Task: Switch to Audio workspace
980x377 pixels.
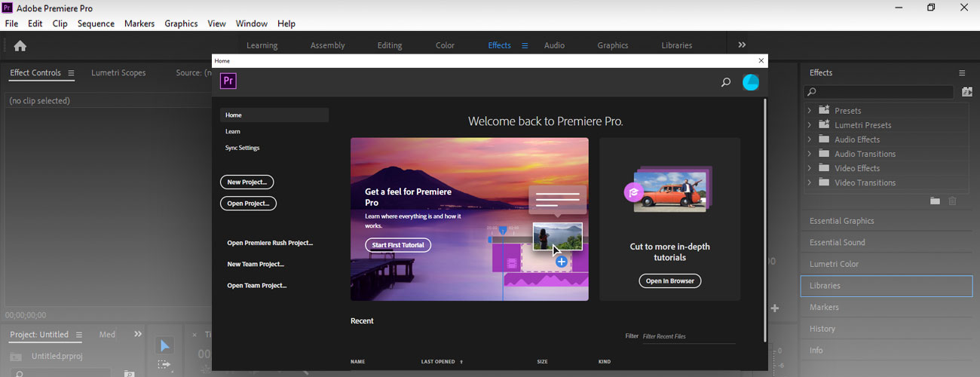Action: [x=555, y=45]
